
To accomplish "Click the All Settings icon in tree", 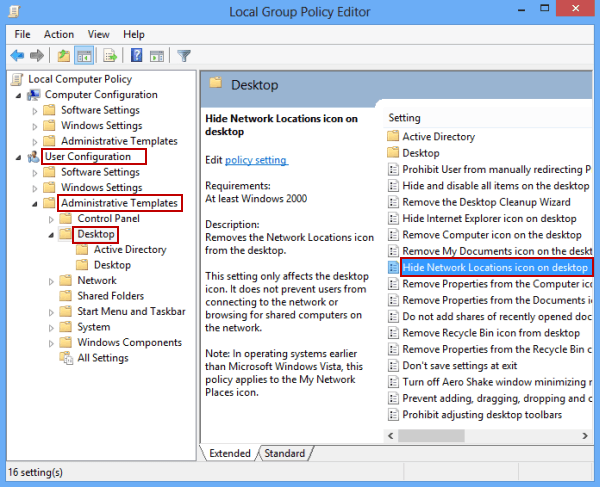I will pos(66,358).
